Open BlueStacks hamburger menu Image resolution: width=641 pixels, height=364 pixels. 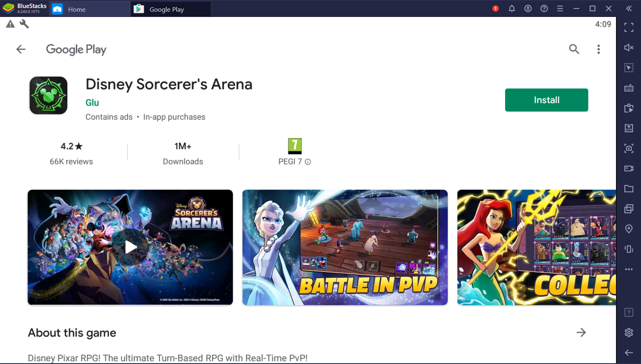[560, 8]
